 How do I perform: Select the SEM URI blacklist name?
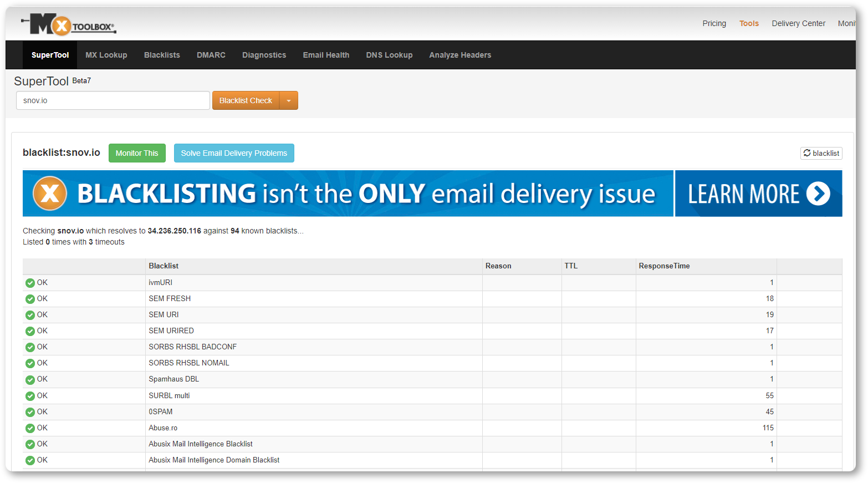[x=164, y=315]
